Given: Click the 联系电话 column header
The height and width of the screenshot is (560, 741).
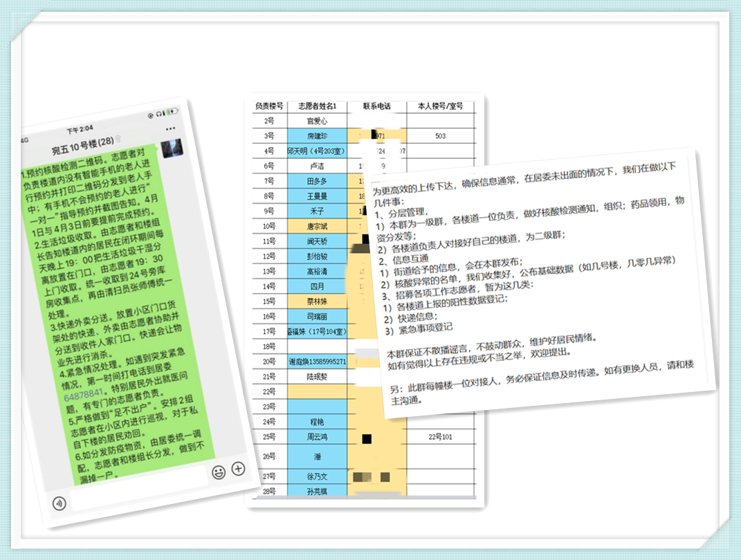Looking at the screenshot, I should point(376,106).
